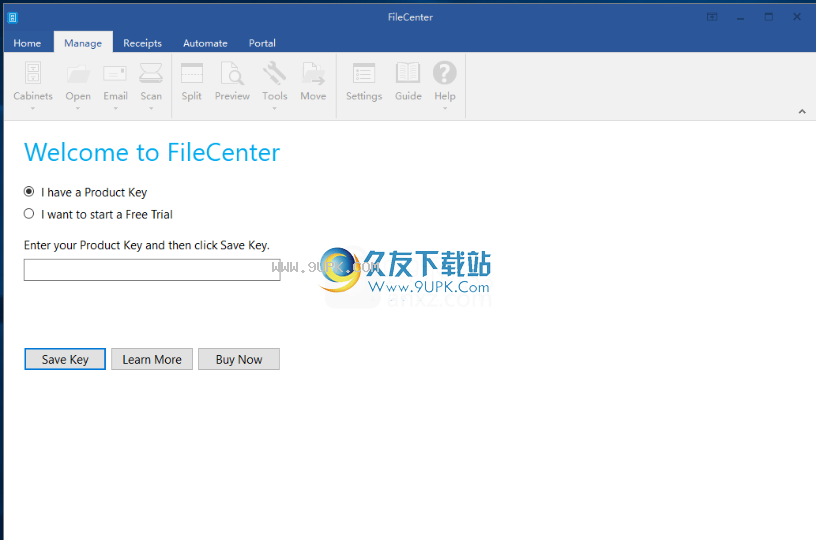Switch to the Home tab
Viewport: 816px width, 540px height.
point(27,43)
